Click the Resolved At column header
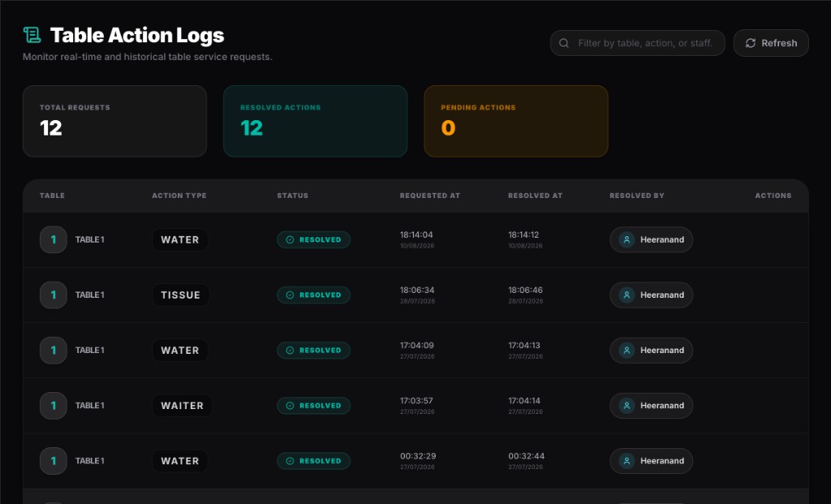The height and width of the screenshot is (504, 831). click(536, 196)
